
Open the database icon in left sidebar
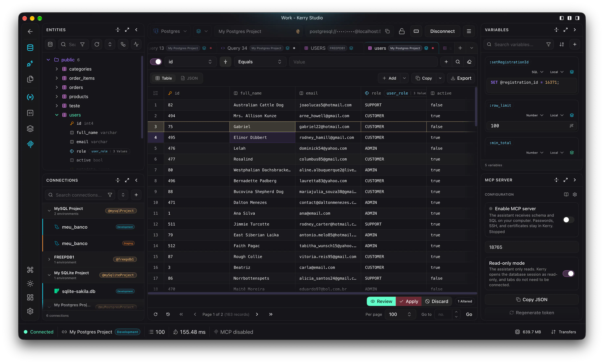(30, 48)
